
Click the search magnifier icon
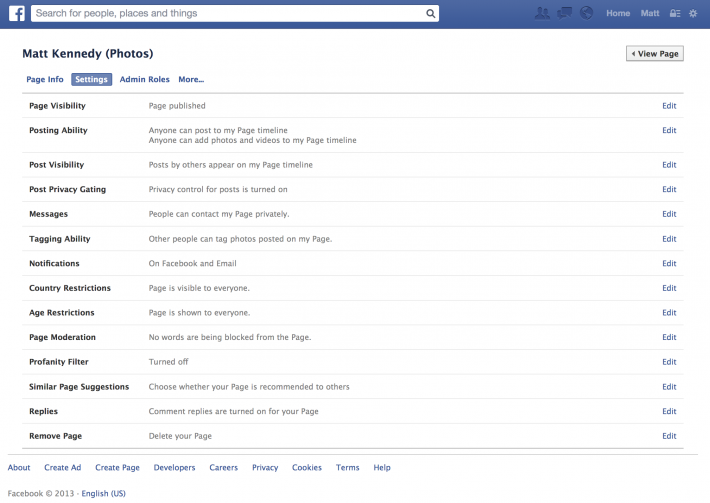click(x=430, y=14)
